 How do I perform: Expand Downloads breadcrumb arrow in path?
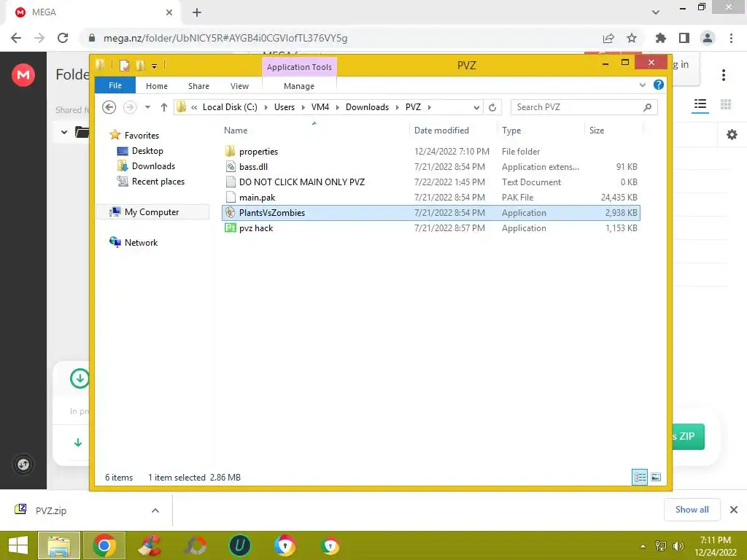point(398,108)
